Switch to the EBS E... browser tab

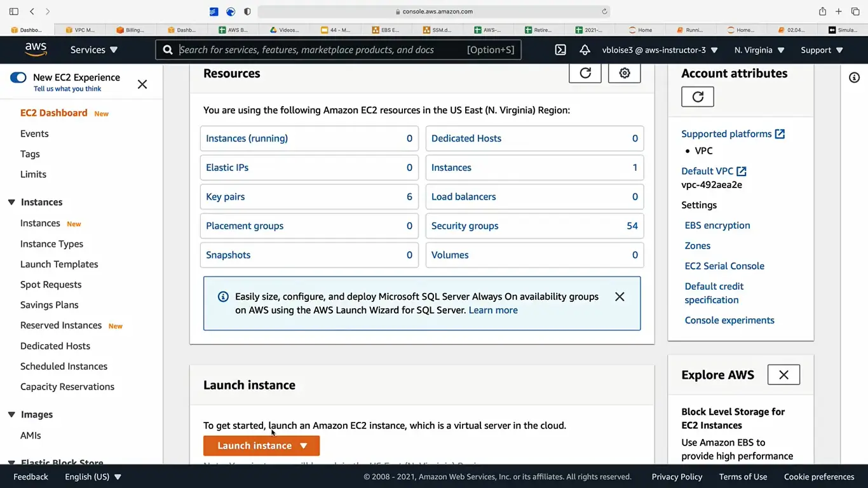point(386,30)
